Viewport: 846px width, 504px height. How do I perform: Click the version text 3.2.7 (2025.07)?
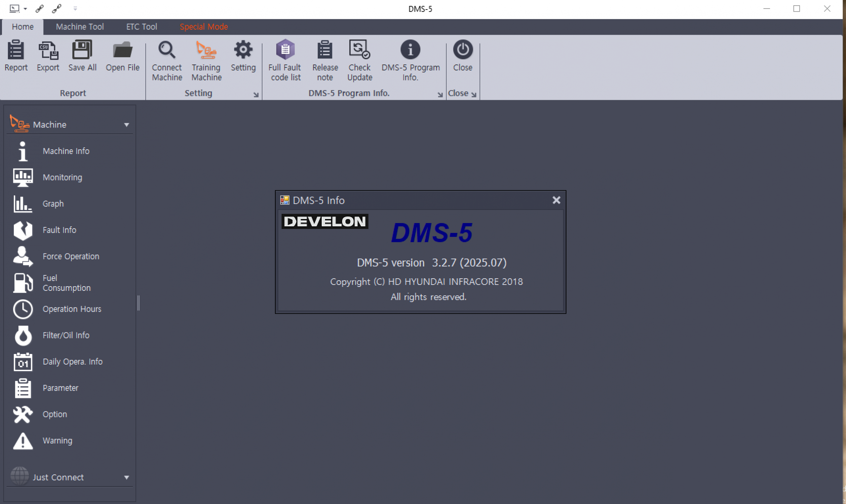[x=469, y=262]
